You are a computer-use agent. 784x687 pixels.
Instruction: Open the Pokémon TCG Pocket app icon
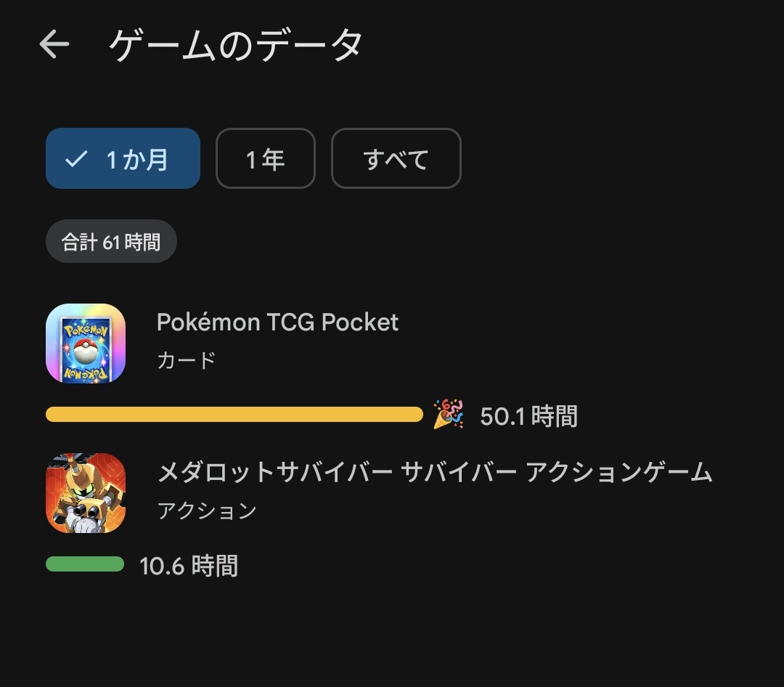point(86,343)
